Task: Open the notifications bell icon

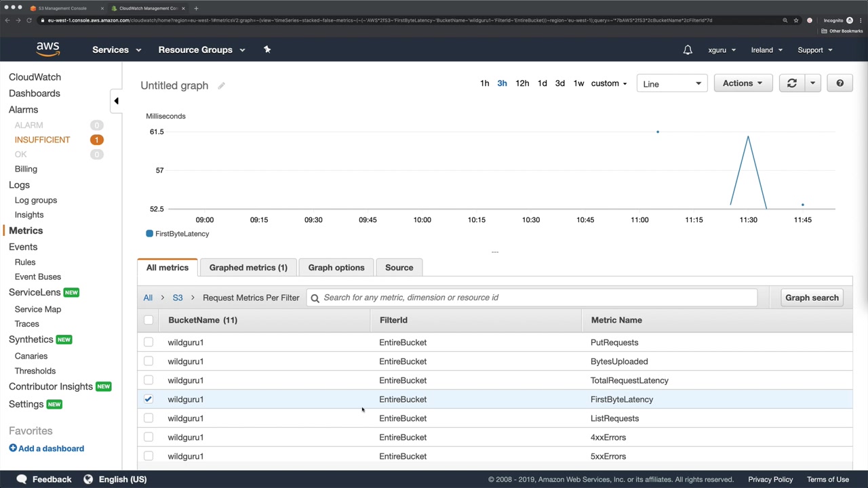Action: pos(688,49)
